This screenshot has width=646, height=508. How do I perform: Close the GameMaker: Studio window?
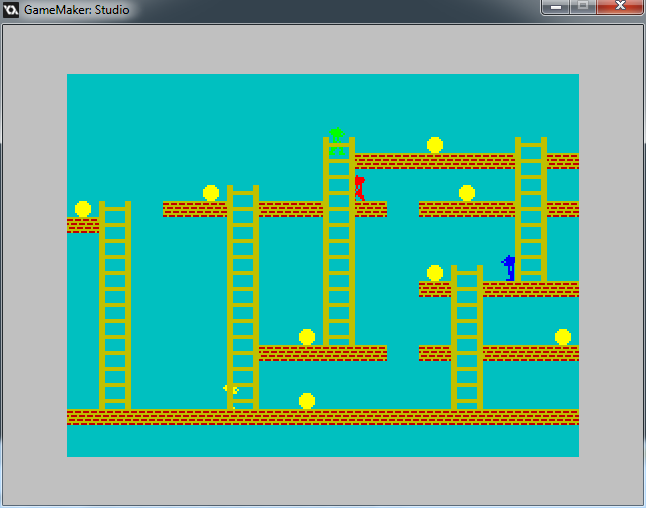coord(620,7)
